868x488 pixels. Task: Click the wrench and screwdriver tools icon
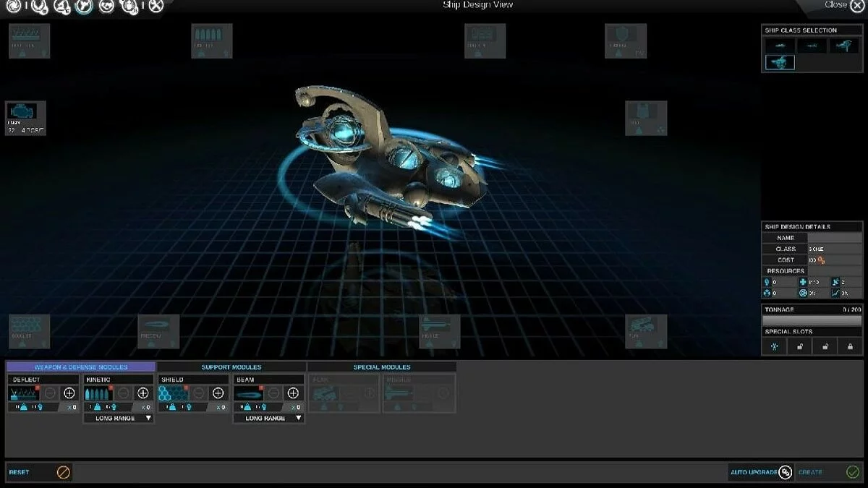pyautogui.click(x=156, y=7)
